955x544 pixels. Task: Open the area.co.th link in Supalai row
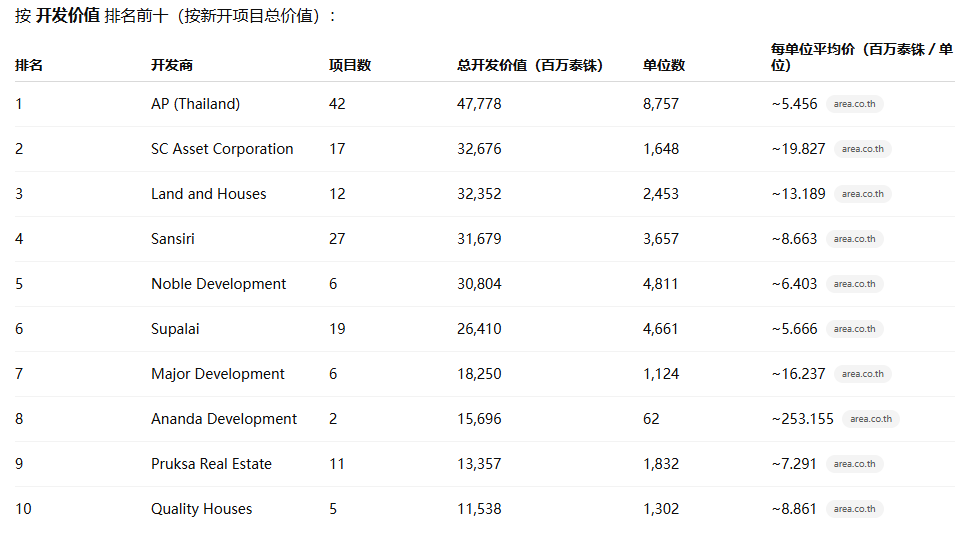[x=854, y=329]
